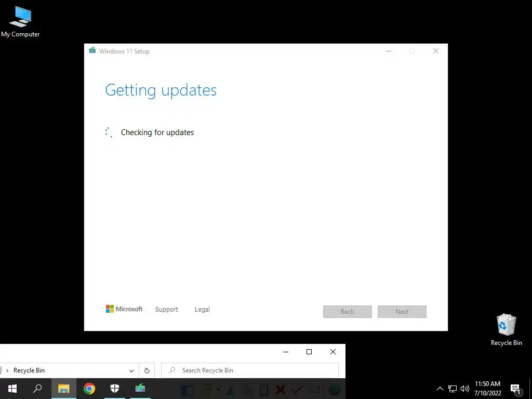Open the My Computer desktop icon
The width and height of the screenshot is (532, 399).
click(20, 22)
